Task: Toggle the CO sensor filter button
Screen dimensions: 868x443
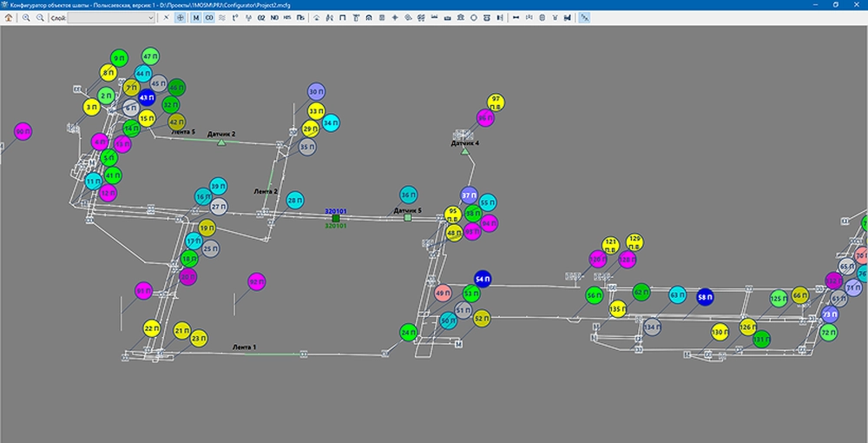Action: point(209,17)
